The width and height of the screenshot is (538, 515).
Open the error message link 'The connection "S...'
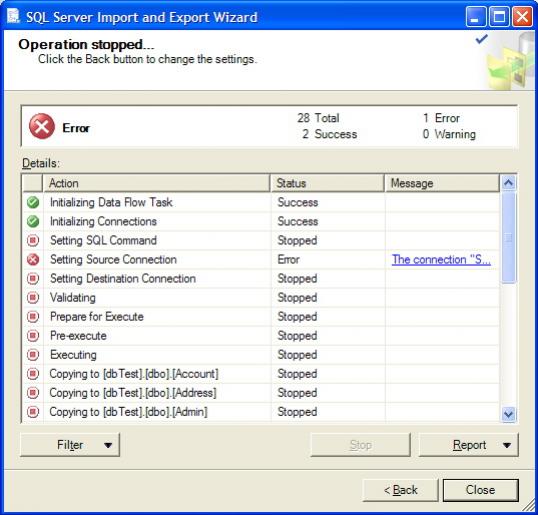[441, 260]
